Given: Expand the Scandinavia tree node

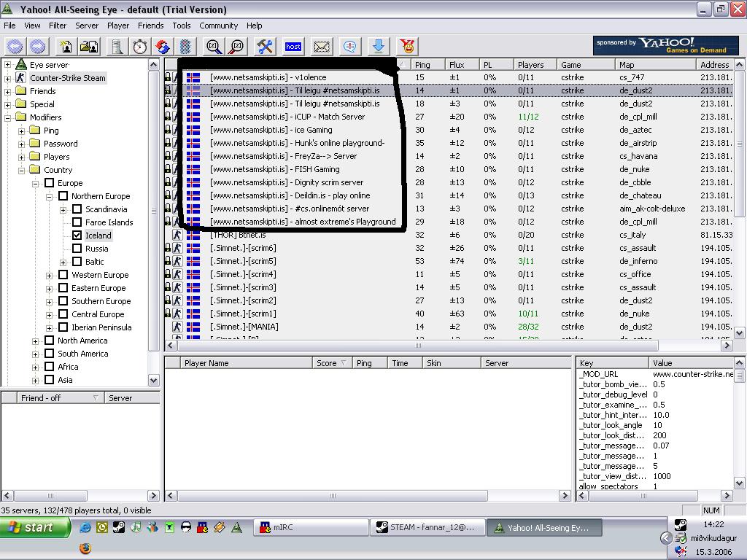Looking at the screenshot, I should coord(63,209).
